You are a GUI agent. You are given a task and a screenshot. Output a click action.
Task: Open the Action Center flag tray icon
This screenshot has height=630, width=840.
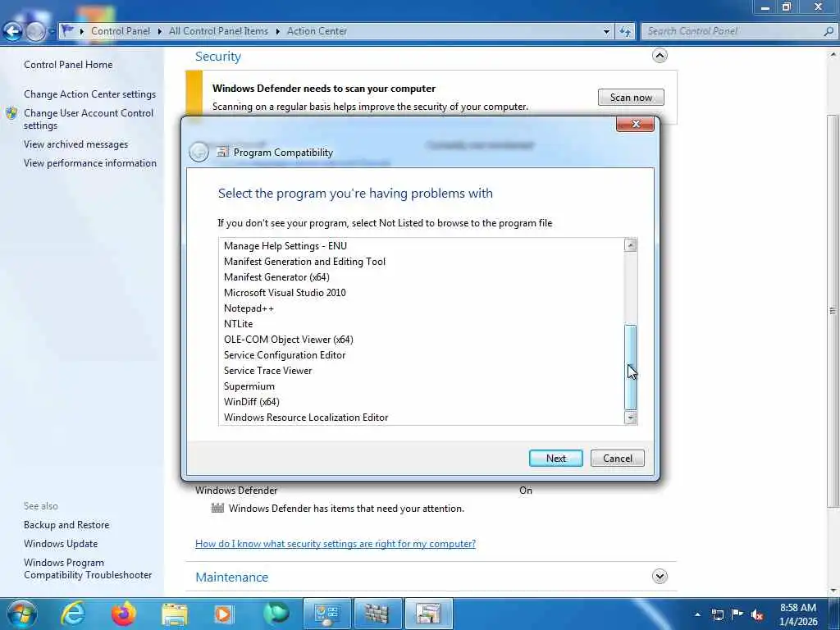[737, 614]
